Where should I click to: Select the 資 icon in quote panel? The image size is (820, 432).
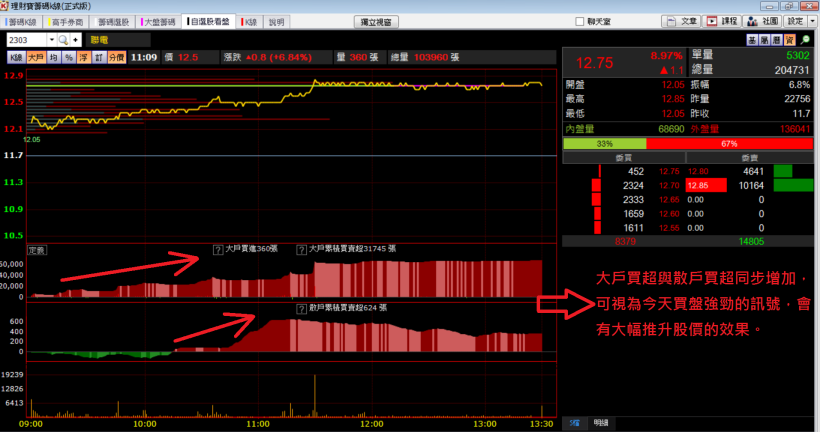tap(789, 38)
